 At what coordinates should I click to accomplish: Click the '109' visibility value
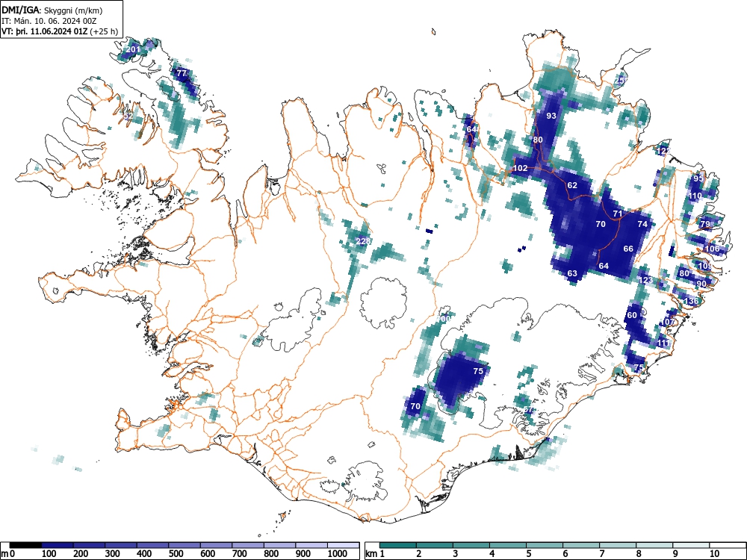pyautogui.click(x=705, y=266)
